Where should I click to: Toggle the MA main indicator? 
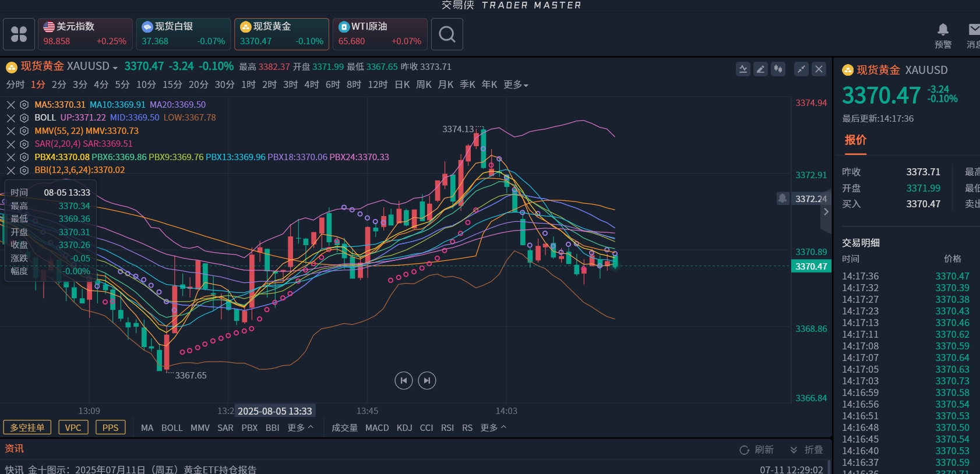pos(147,428)
